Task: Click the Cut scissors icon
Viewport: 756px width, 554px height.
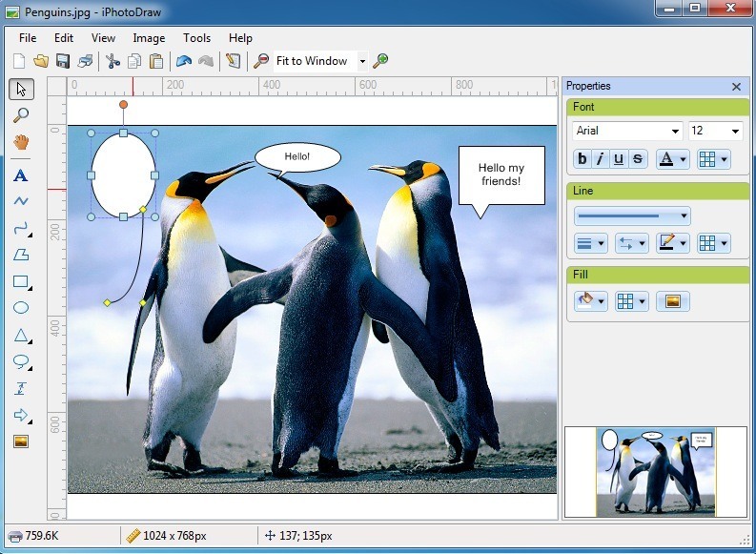Action: pyautogui.click(x=112, y=61)
